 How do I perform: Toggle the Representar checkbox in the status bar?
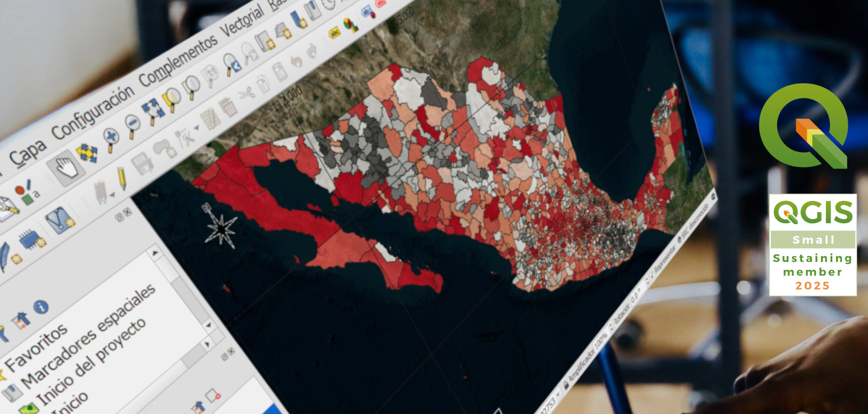click(x=651, y=274)
